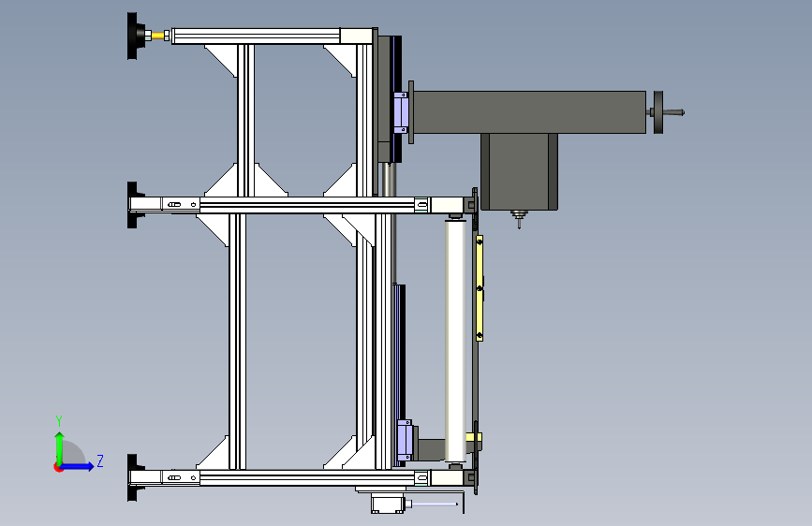The height and width of the screenshot is (526, 812).
Task: Select the middle-left black leveling foot
Action: (x=134, y=204)
